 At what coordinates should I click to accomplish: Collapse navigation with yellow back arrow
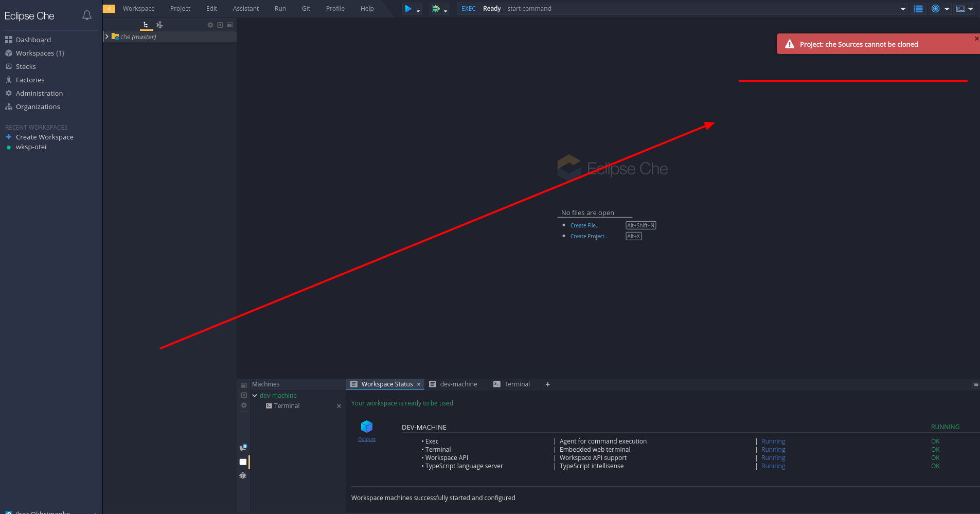click(x=109, y=8)
